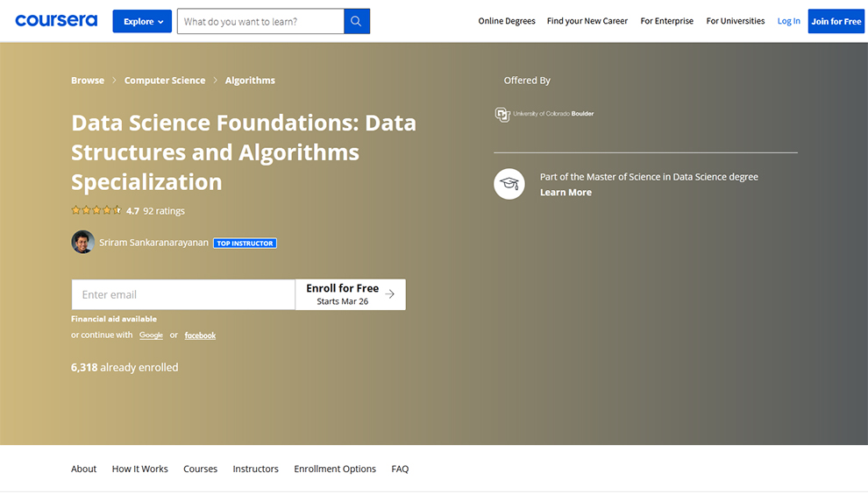Continue with Google link
Image resolution: width=868 pixels, height=494 pixels.
(151, 335)
